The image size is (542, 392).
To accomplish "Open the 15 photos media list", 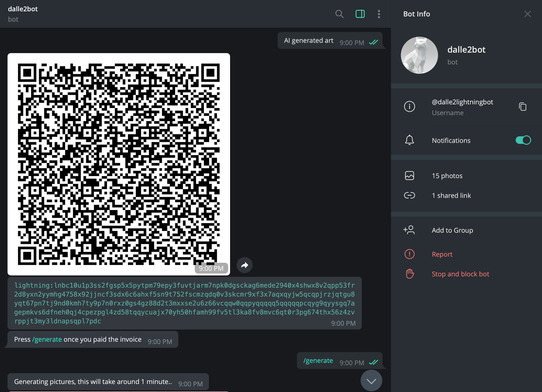I will [447, 176].
